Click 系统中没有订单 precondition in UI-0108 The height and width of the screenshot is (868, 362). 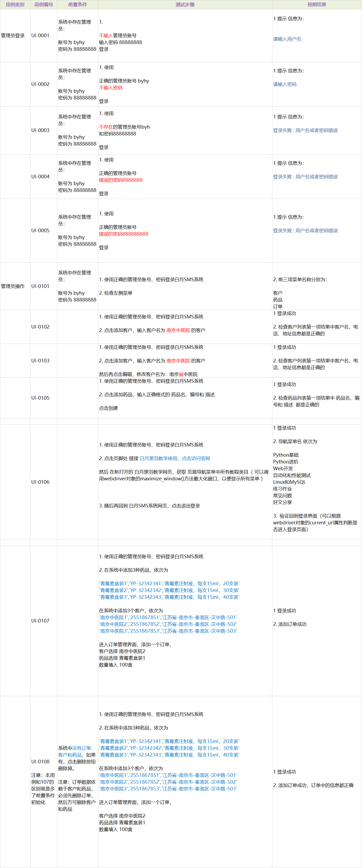coord(77,758)
